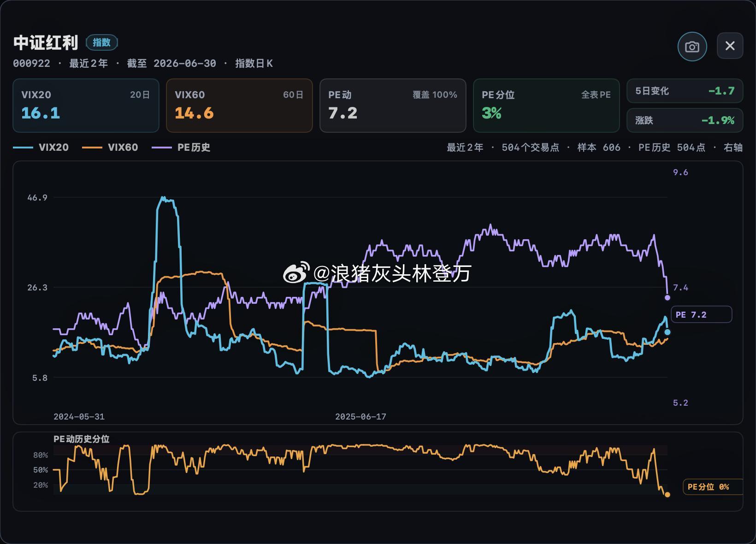Select the VIX60 14.6 stat card
The height and width of the screenshot is (544, 756).
pyautogui.click(x=239, y=106)
